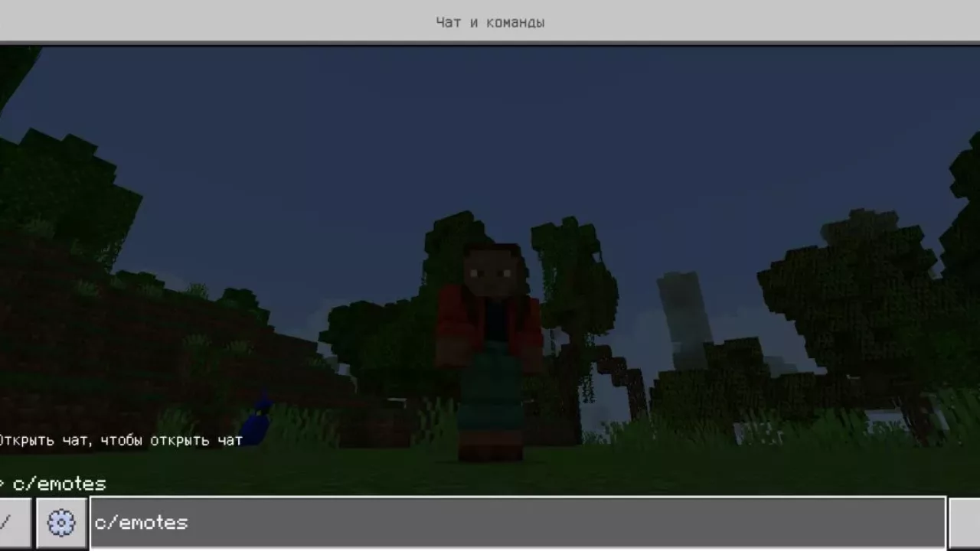Click the "Чат и команды" title

[490, 22]
